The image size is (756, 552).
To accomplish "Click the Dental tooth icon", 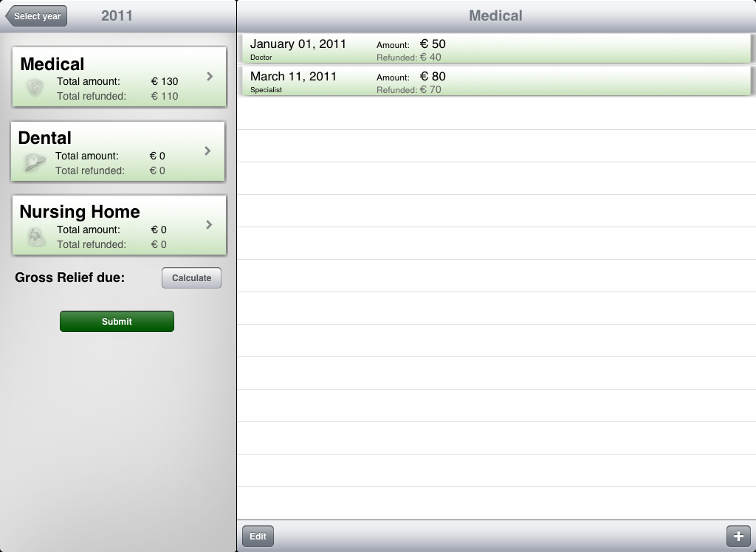I will [x=34, y=162].
